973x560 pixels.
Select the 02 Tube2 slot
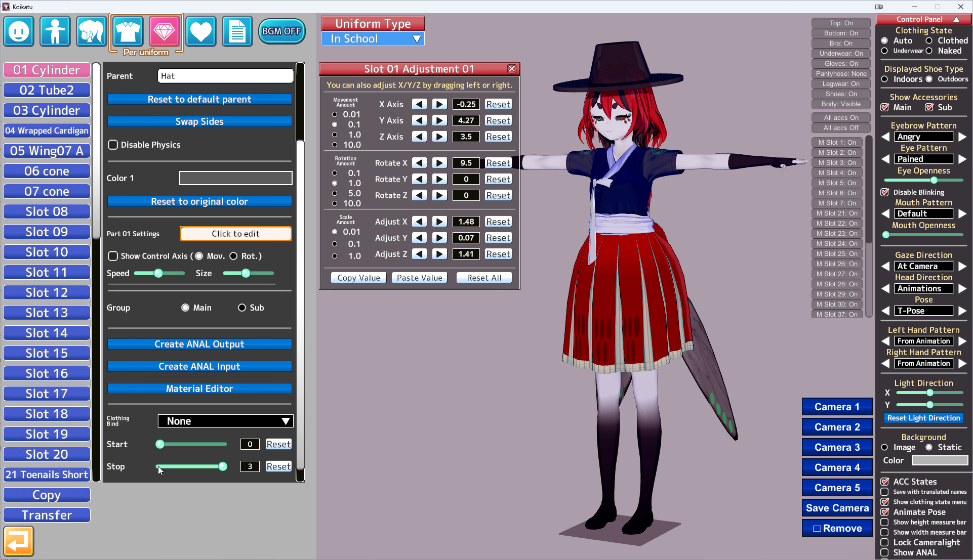[x=47, y=90]
